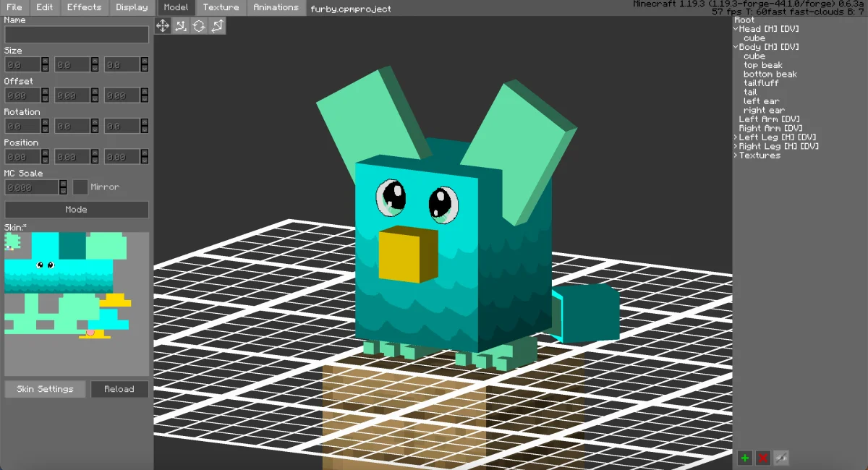Expand the Left Leg [H] [DV] node

pyautogui.click(x=736, y=137)
